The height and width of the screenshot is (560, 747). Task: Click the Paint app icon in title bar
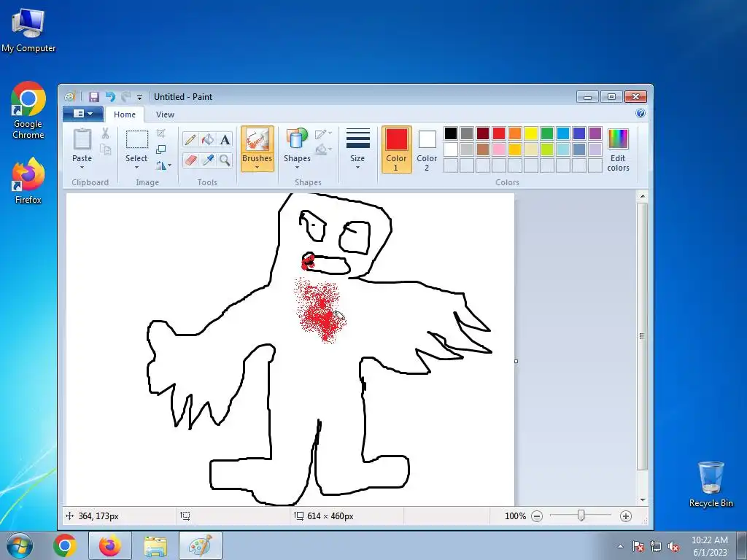click(x=70, y=97)
